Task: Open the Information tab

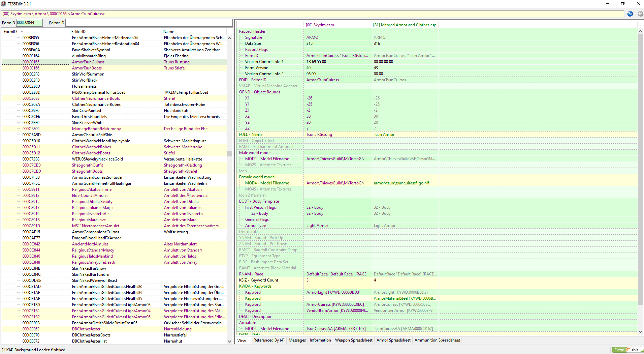Action: 320,340
